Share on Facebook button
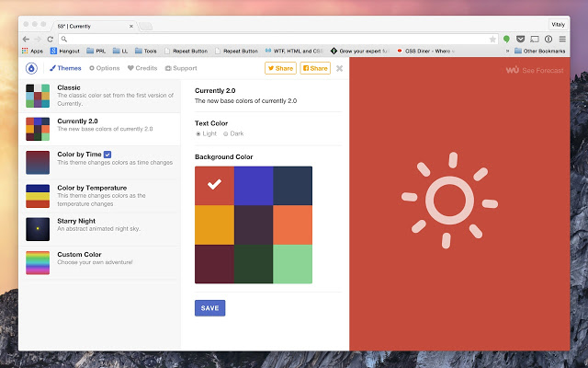The image size is (588, 368). [x=315, y=68]
